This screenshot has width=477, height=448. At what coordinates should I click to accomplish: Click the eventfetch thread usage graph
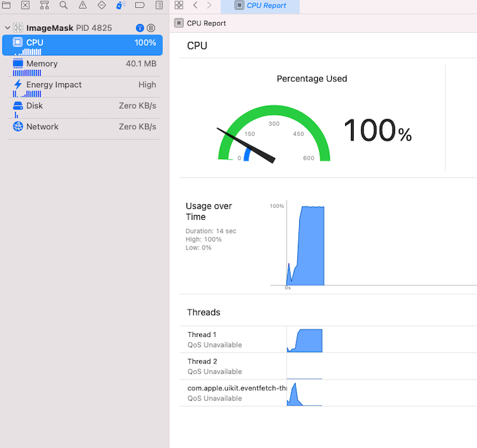304,394
